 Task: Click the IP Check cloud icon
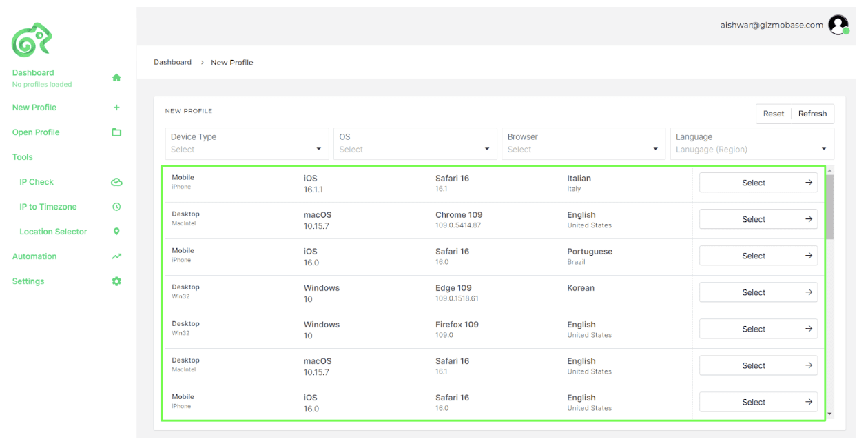(116, 182)
